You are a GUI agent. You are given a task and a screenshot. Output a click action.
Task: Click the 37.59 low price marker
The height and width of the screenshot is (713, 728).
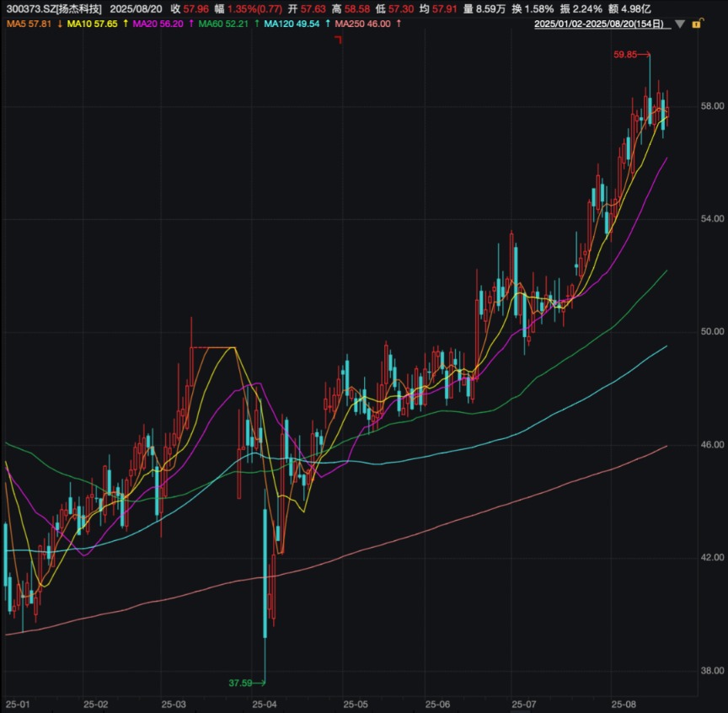tap(241, 683)
